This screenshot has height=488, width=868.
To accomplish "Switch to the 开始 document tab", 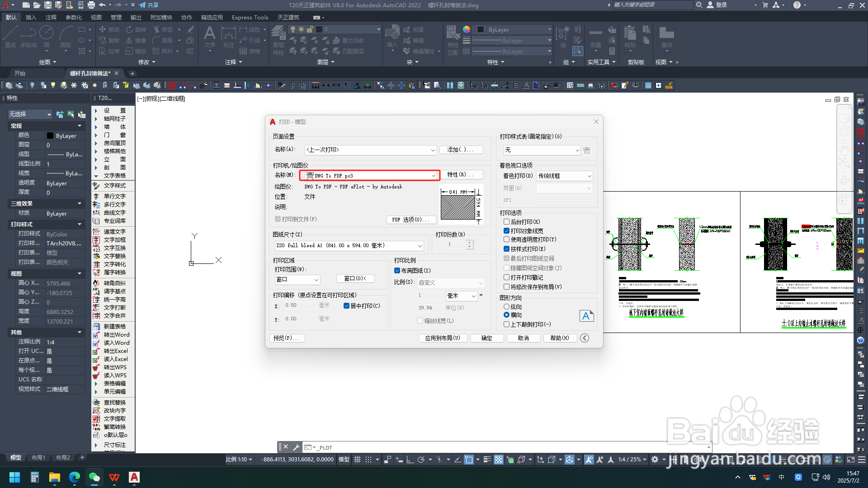I will click(x=20, y=73).
